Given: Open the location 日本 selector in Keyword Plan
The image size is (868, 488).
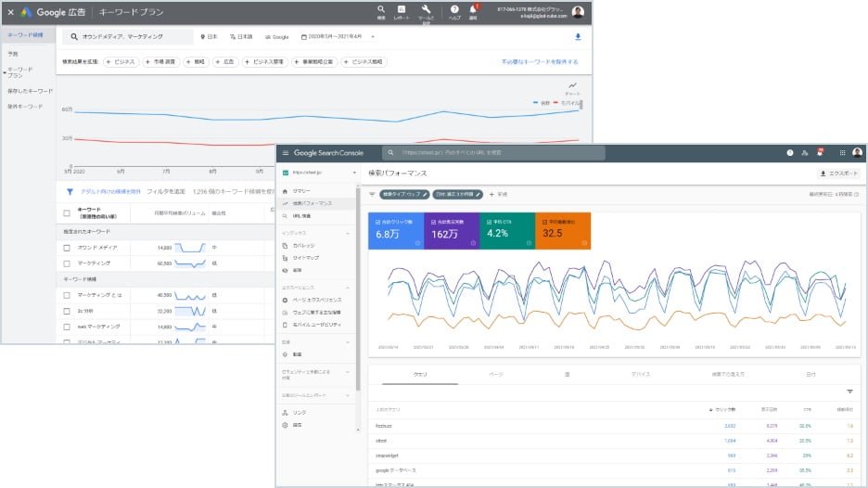Looking at the screenshot, I should pyautogui.click(x=210, y=37).
